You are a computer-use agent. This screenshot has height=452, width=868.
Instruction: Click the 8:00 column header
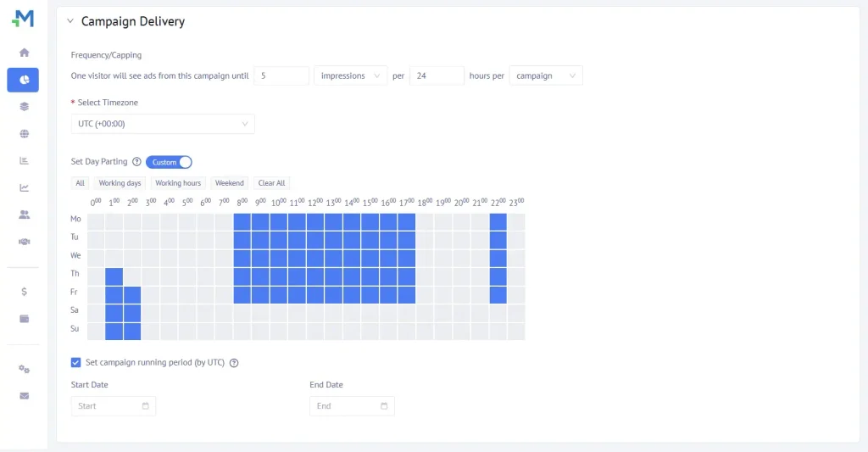point(242,203)
